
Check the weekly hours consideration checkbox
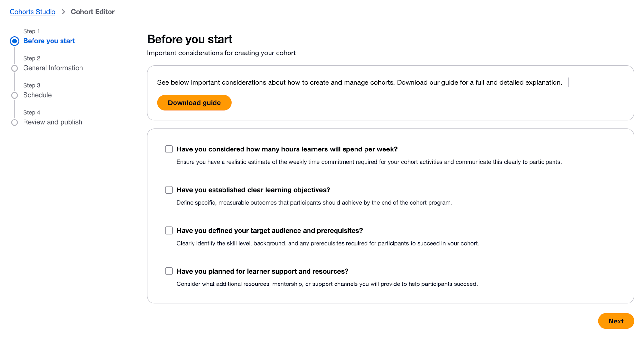169,149
